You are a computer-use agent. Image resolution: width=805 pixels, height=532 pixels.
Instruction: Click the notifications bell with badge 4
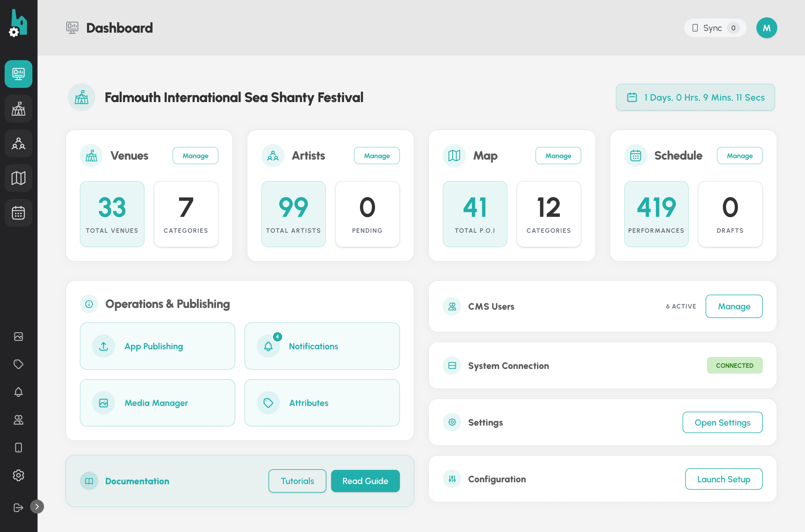pyautogui.click(x=268, y=346)
